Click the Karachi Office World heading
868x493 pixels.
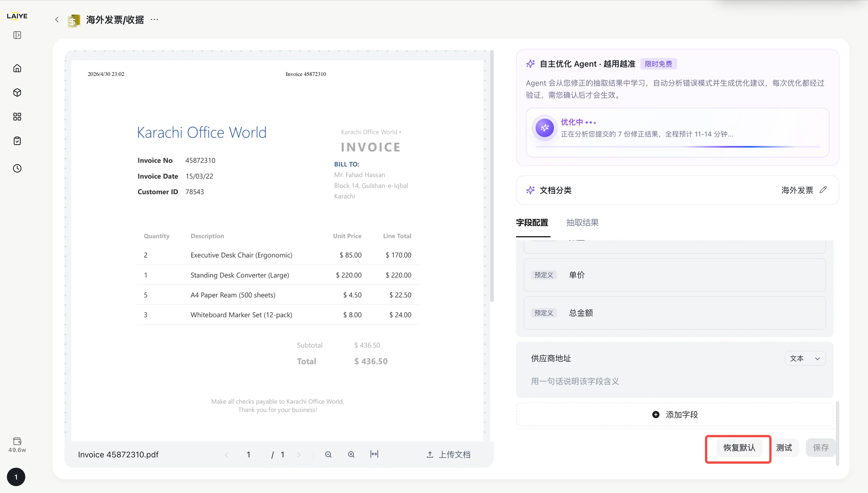tap(201, 132)
